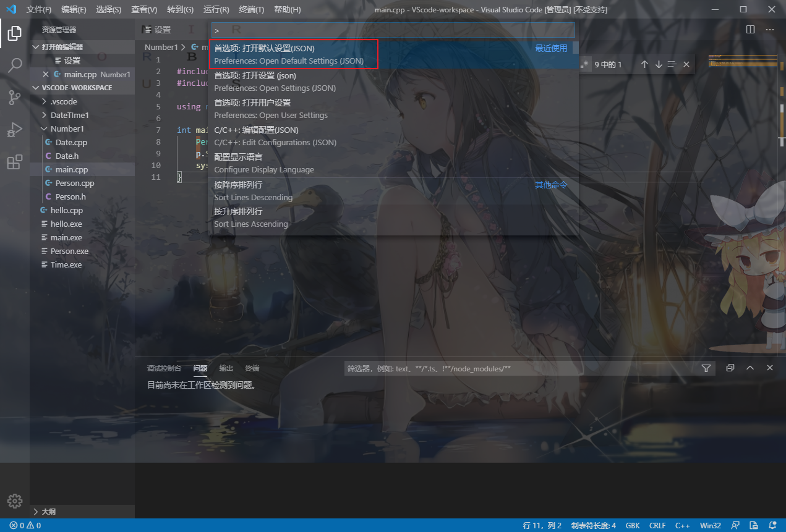
Task: Open the Explorer view in activity bar
Action: tap(15, 33)
